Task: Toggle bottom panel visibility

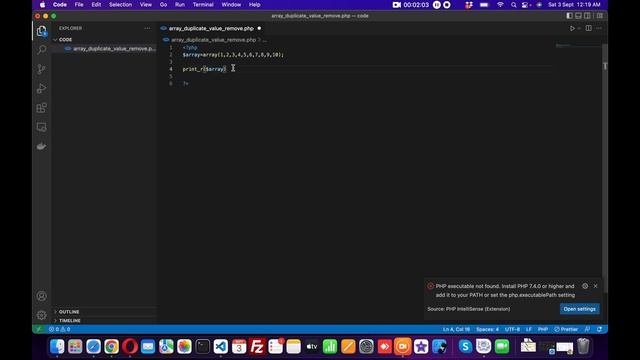Action: pyautogui.click(x=578, y=16)
